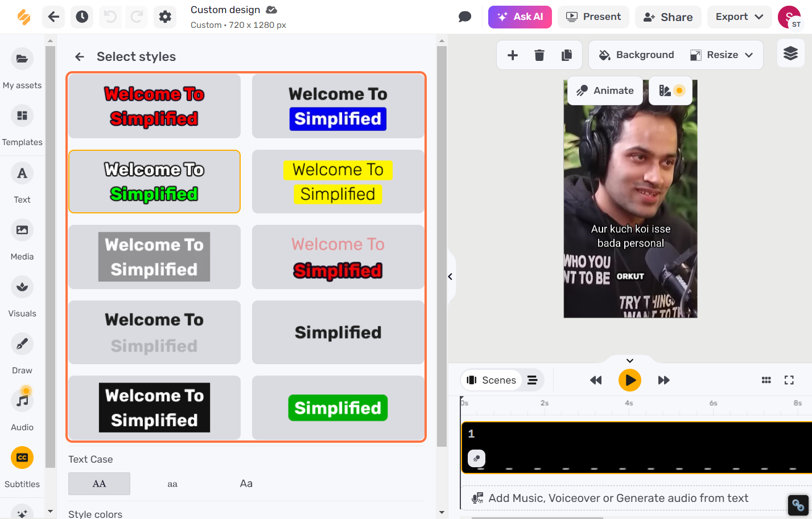Open the Text tool panel
This screenshot has width=812, height=519.
pos(22,183)
